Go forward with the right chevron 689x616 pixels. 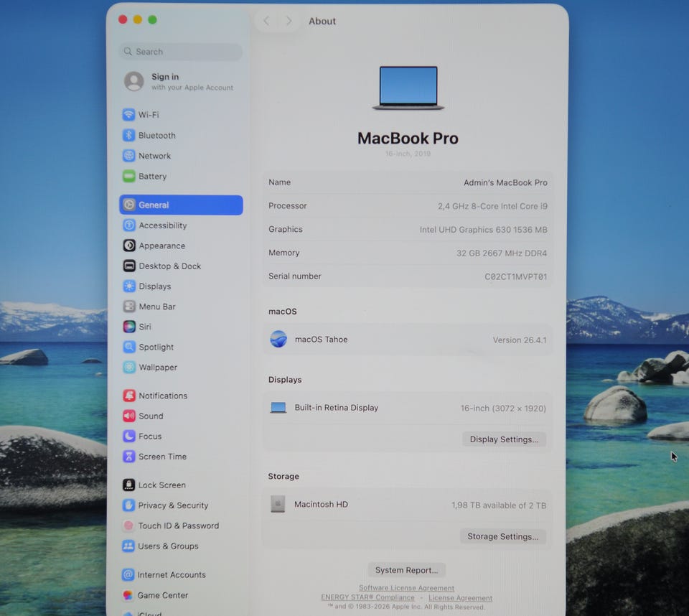point(289,21)
